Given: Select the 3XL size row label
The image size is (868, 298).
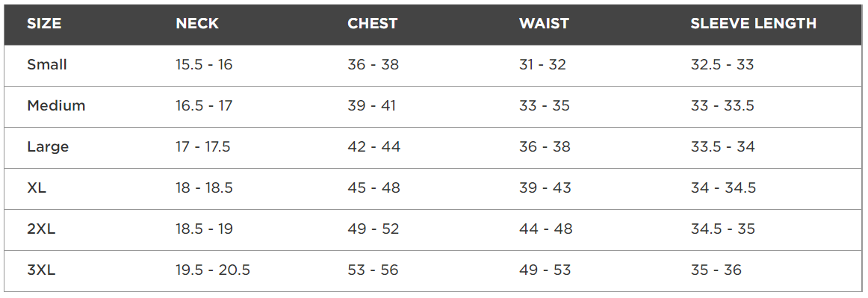Looking at the screenshot, I should [42, 270].
